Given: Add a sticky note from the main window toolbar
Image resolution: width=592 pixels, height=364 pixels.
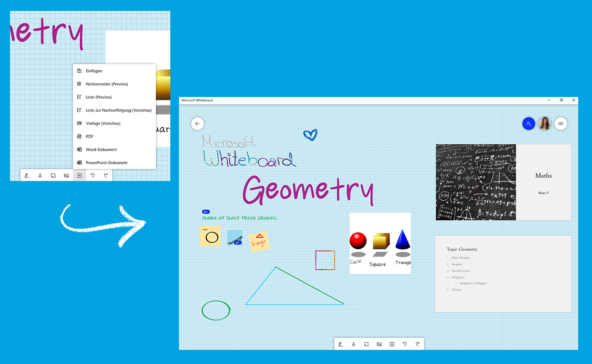Looking at the screenshot, I should pyautogui.click(x=366, y=344).
